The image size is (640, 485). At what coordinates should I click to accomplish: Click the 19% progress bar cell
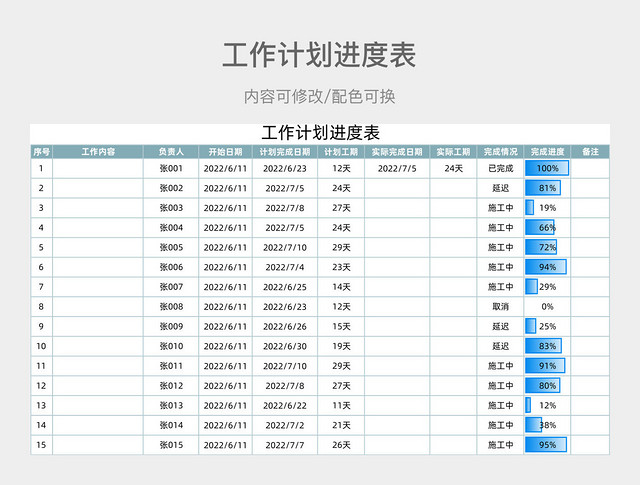[x=547, y=208]
